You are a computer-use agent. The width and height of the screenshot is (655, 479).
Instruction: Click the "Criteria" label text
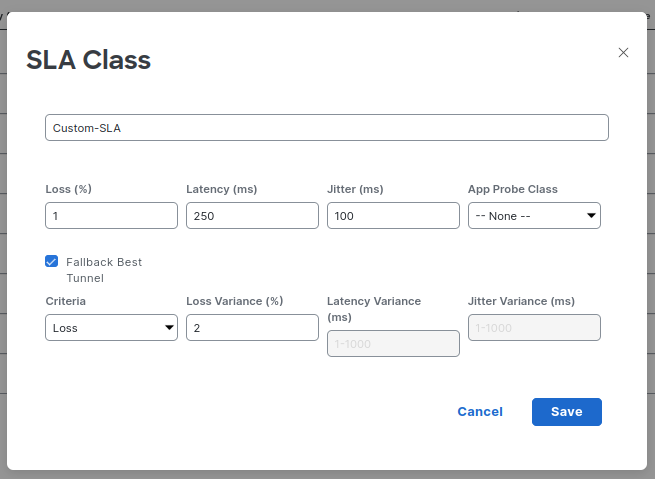pos(66,301)
